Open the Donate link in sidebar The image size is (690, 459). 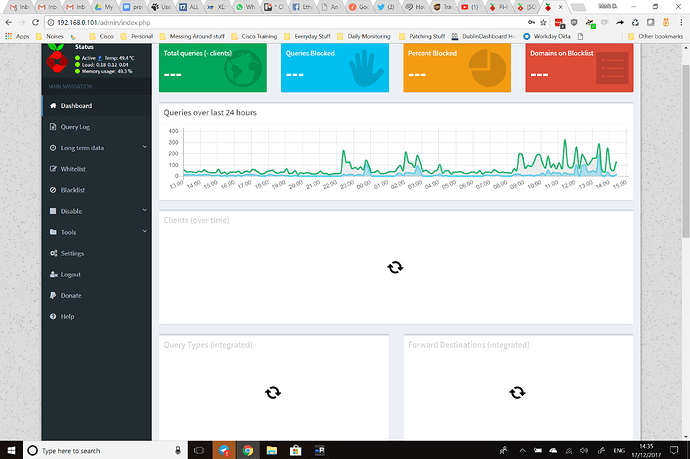pos(97,296)
